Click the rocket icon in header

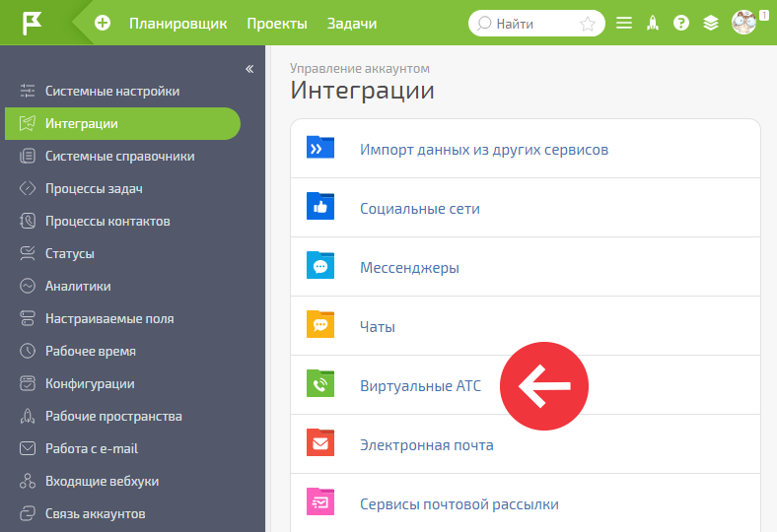coord(653,23)
